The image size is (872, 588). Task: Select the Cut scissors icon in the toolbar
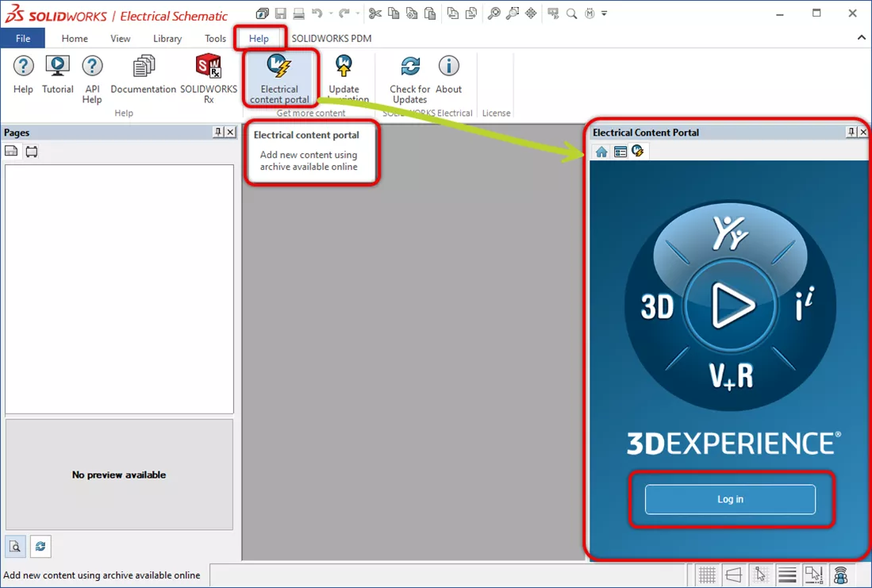375,13
